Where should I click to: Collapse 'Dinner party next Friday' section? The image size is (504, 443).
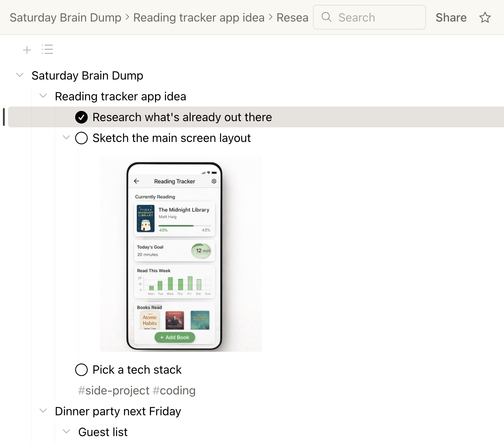[43, 411]
